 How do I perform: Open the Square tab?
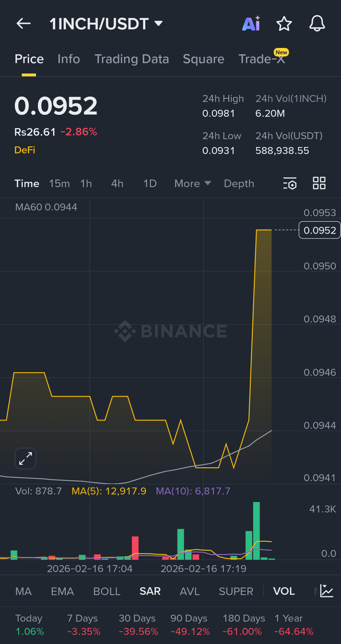pyautogui.click(x=203, y=59)
